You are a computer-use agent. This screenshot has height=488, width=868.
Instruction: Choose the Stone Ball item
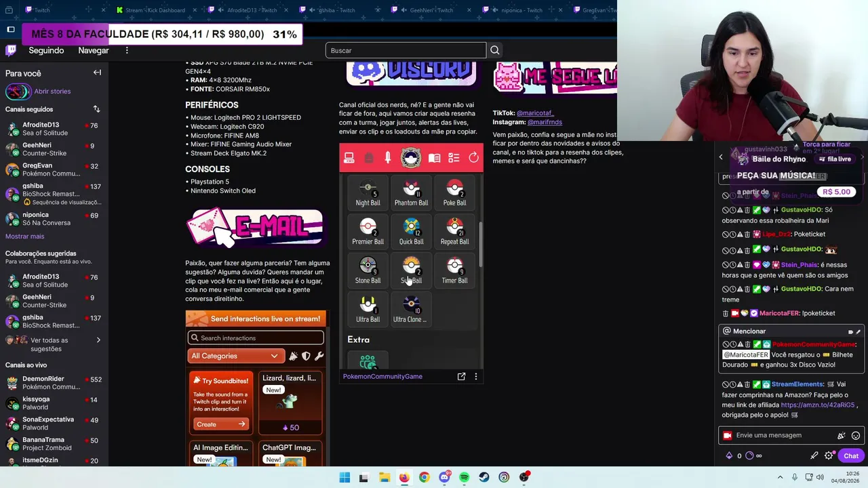click(x=368, y=270)
